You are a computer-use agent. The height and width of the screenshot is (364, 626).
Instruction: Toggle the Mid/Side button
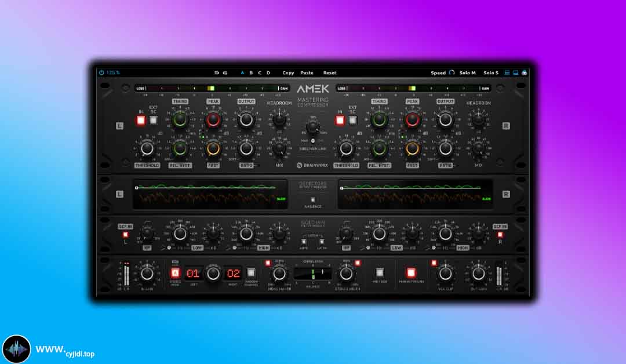pyautogui.click(x=379, y=272)
